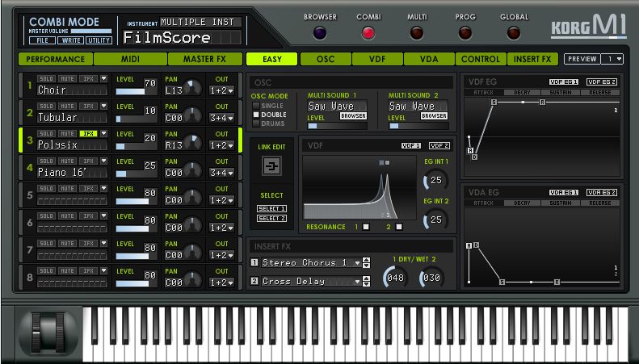Adjust the Choir timbre level slider
Viewport: 639px width, 364px height.
click(x=136, y=92)
